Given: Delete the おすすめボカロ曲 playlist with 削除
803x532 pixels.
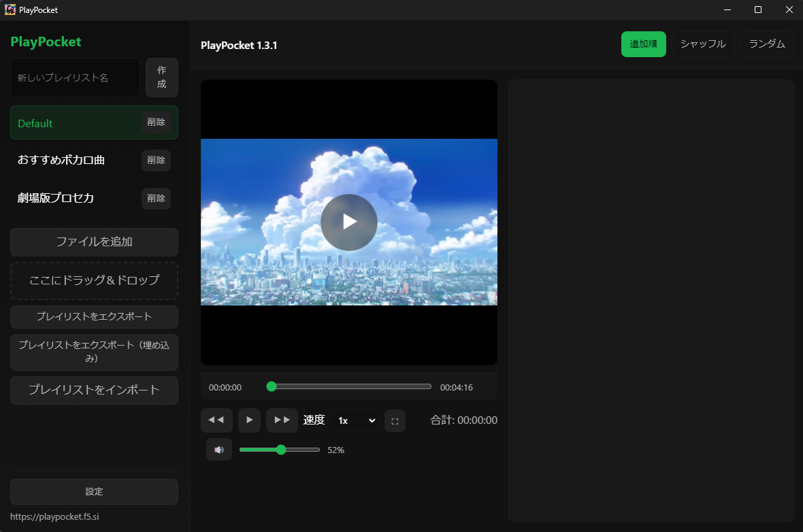Looking at the screenshot, I should 157,161.
